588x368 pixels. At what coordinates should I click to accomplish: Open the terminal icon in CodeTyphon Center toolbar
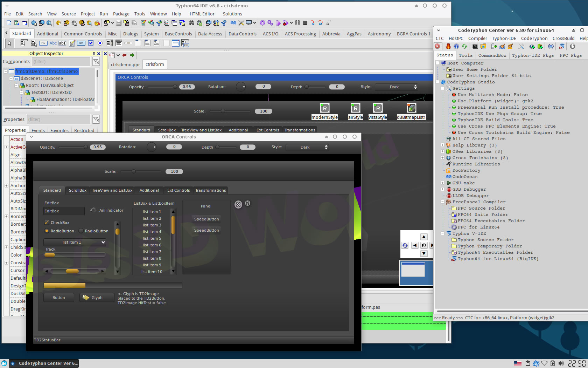[475, 46]
